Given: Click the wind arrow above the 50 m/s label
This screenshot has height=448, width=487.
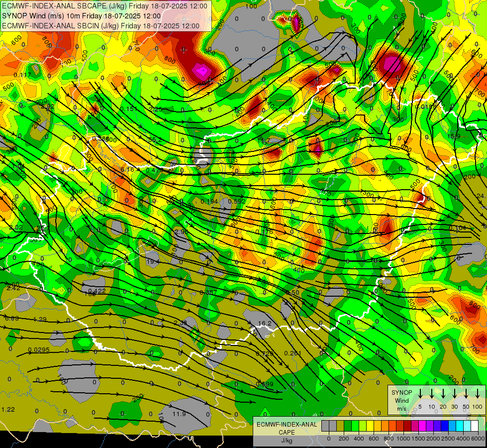Looking at the screenshot, I should click(x=466, y=393).
